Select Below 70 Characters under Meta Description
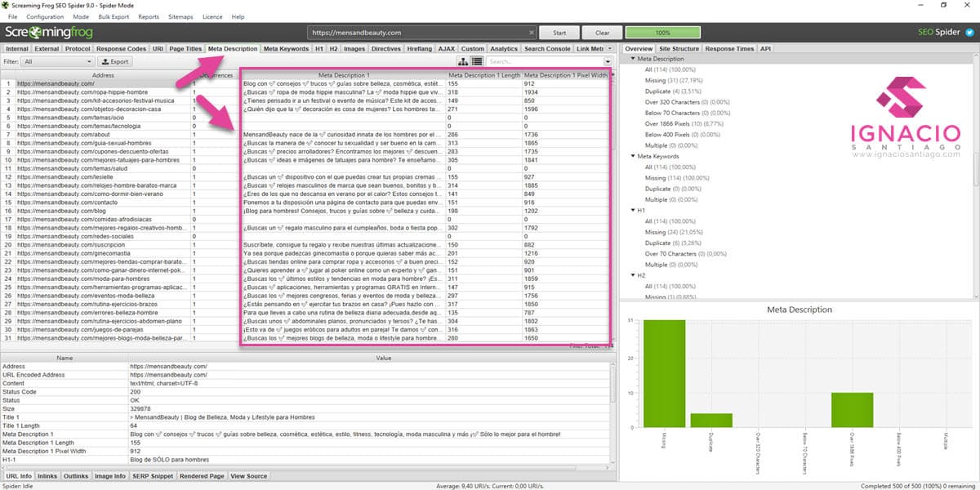The height and width of the screenshot is (490, 980). [x=686, y=113]
